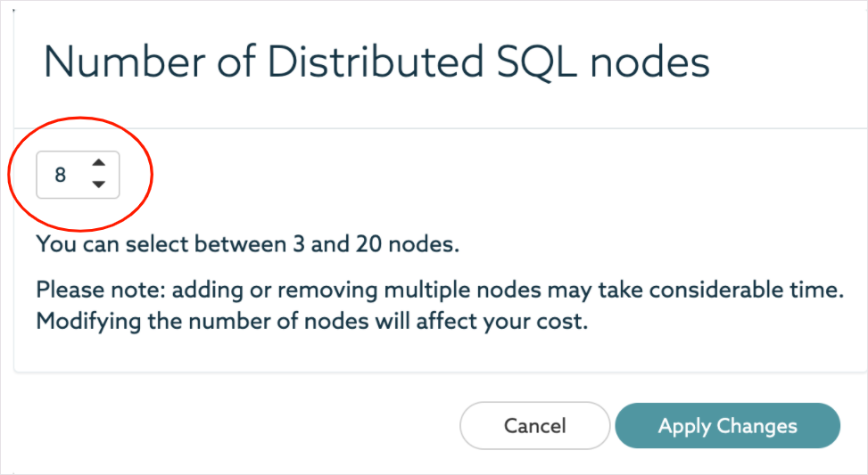Increment node count with the upward triangle

(99, 163)
